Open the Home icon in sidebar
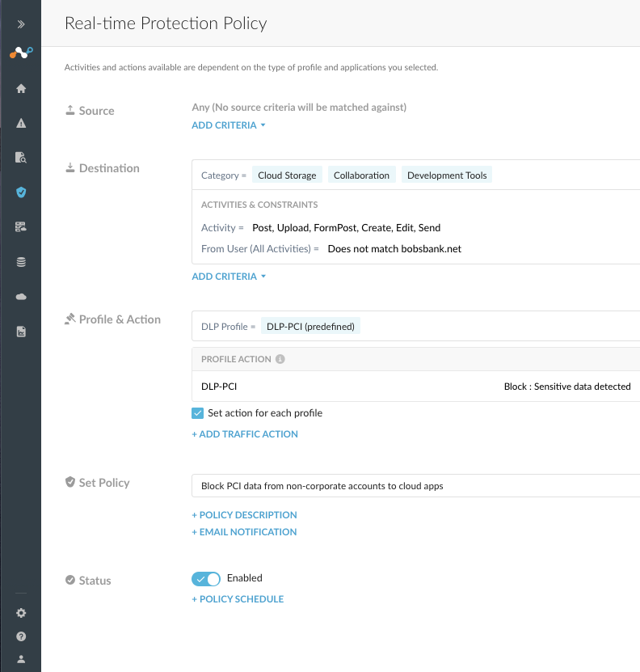The width and height of the screenshot is (640, 672). [21, 89]
